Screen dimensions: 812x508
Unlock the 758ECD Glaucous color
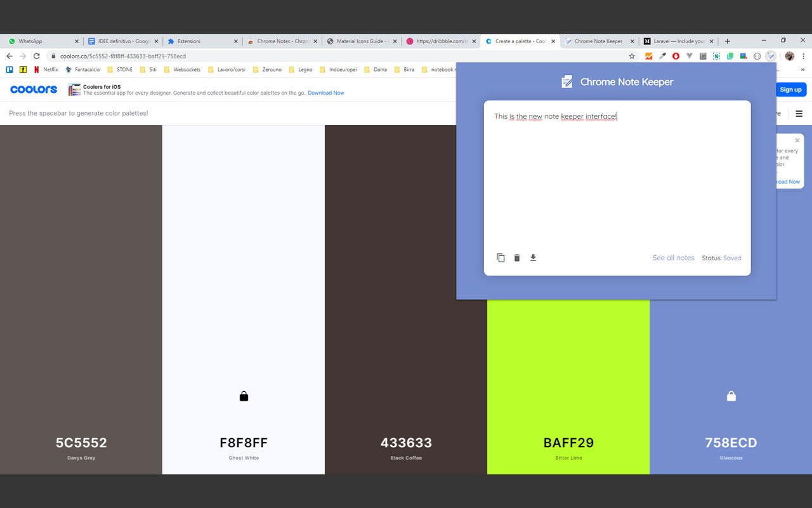click(x=731, y=395)
